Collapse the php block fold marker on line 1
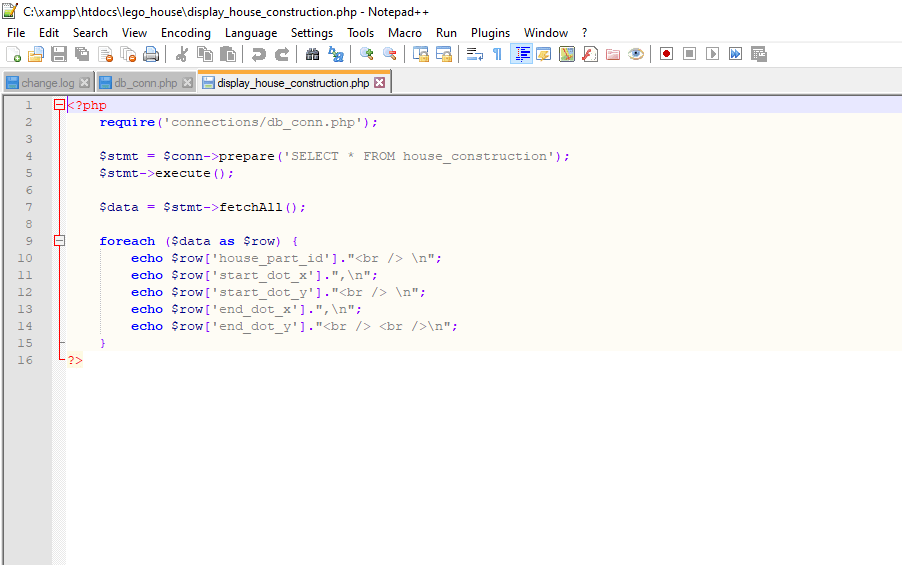The height and width of the screenshot is (565, 902). click(x=59, y=105)
